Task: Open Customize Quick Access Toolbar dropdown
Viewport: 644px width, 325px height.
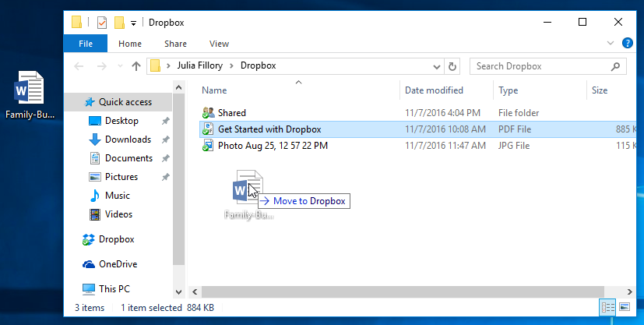Action: 134,23
